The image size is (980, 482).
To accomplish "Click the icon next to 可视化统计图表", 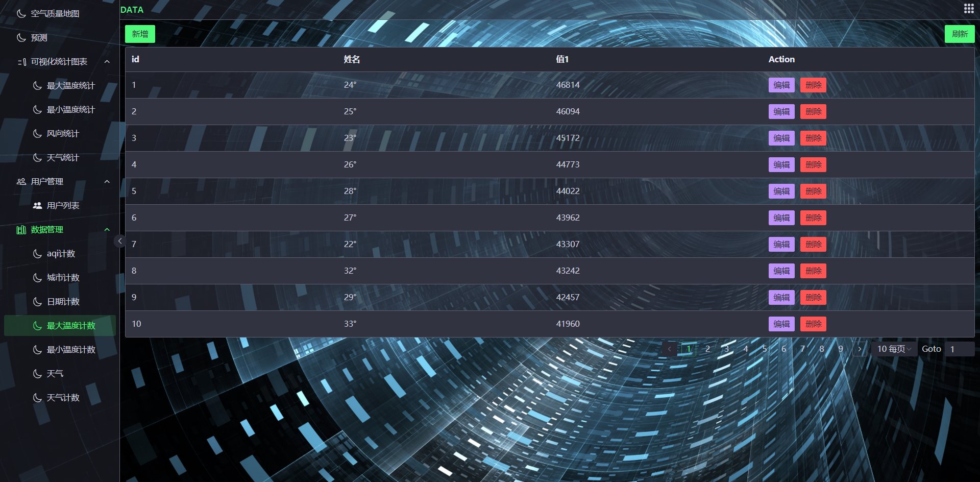I will 21,62.
